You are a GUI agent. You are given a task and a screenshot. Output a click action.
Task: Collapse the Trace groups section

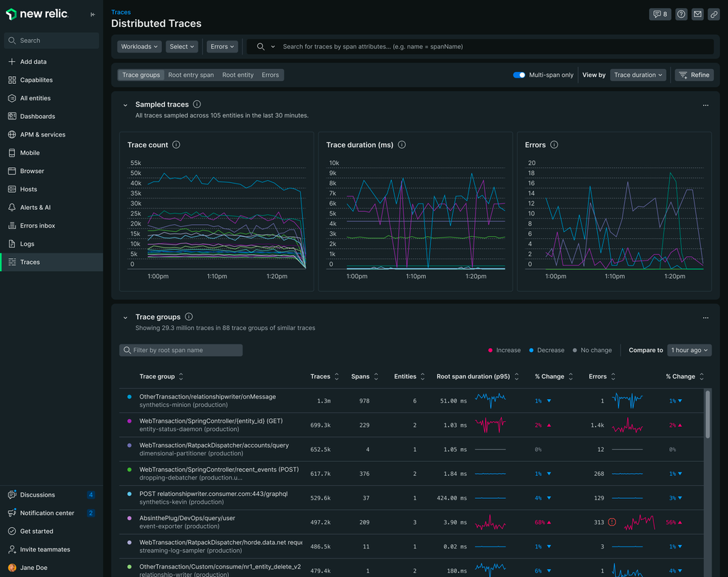[125, 317]
